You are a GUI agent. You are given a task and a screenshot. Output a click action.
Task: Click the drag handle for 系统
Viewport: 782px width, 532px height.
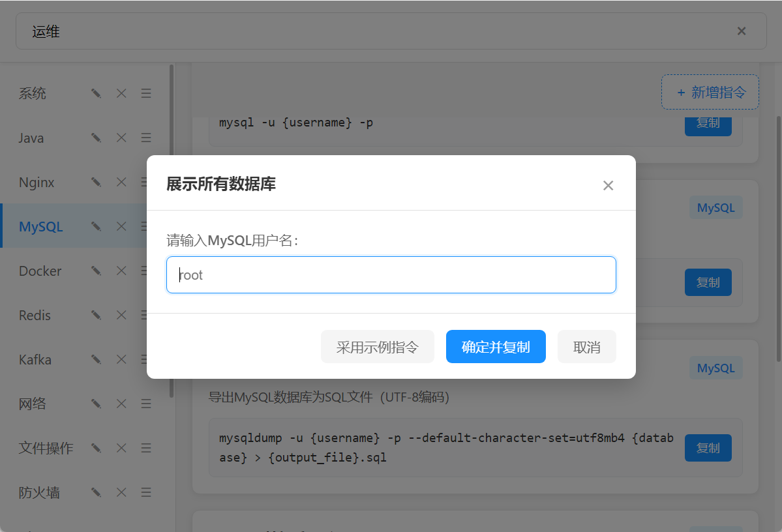point(145,93)
